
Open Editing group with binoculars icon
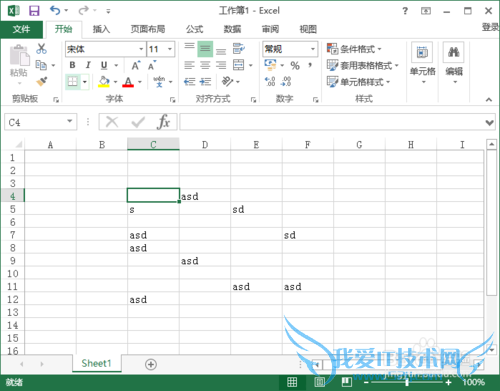[454, 63]
